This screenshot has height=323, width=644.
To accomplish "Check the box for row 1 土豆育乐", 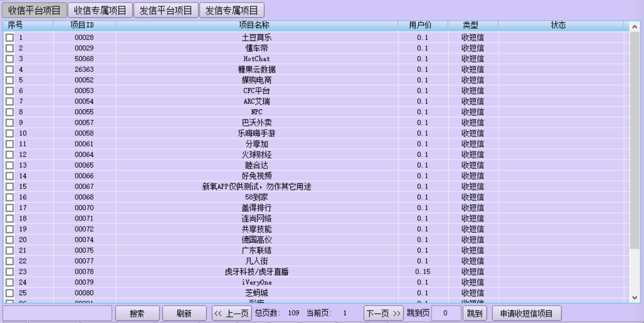I will [x=10, y=38].
